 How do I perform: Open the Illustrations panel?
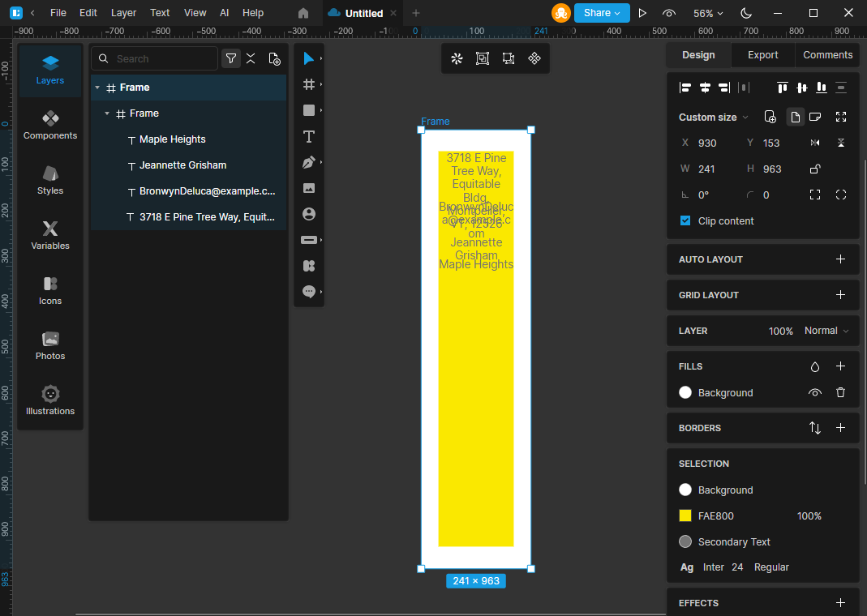pos(50,401)
